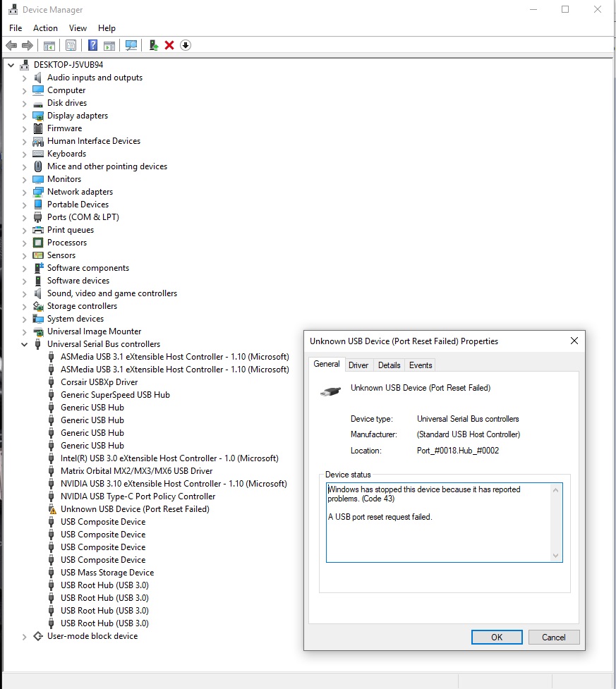The image size is (616, 689).
Task: Expand the Display adapters category
Action: (25, 116)
